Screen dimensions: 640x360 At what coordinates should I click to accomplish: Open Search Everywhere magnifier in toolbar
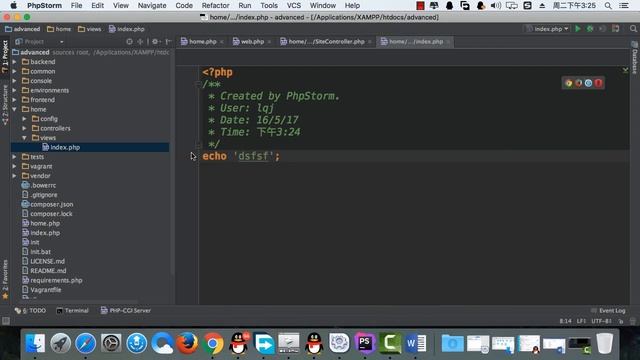(633, 29)
